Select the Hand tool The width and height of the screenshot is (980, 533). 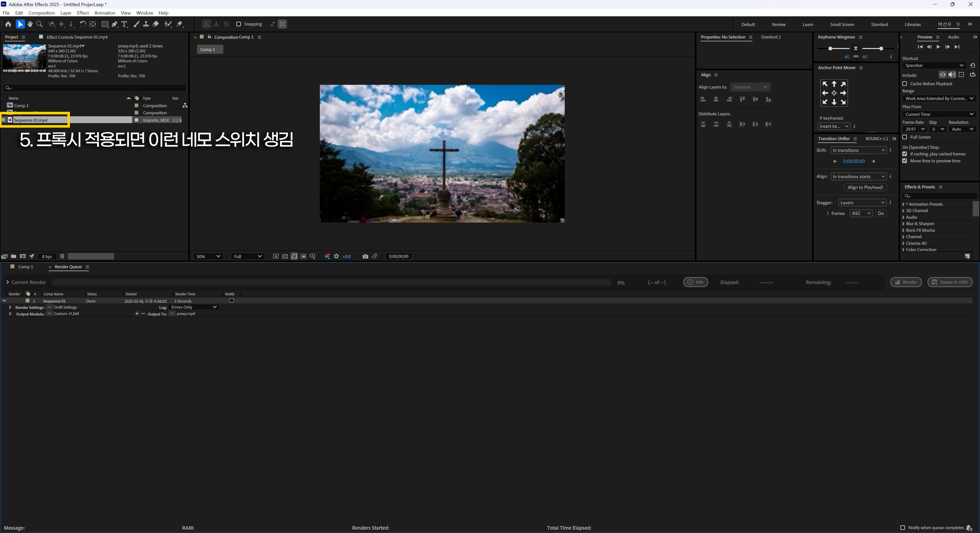tap(30, 24)
